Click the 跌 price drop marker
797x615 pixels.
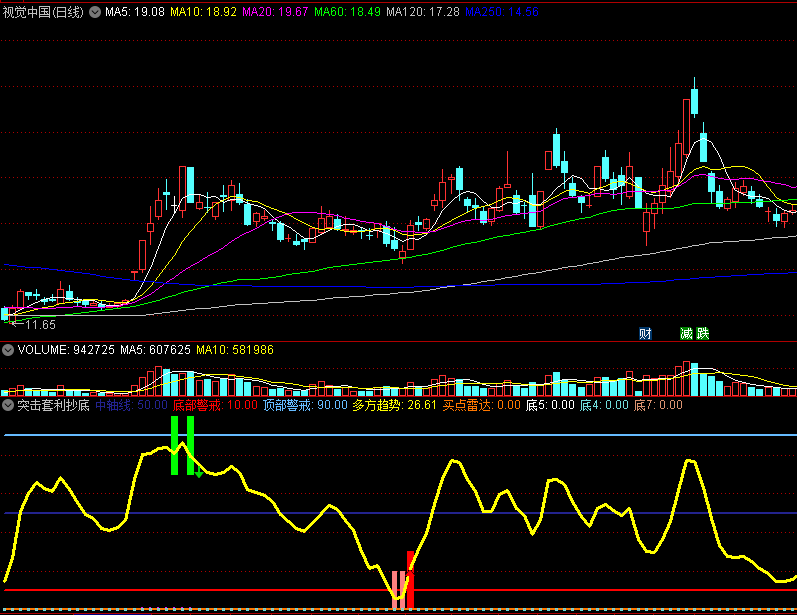pyautogui.click(x=702, y=333)
